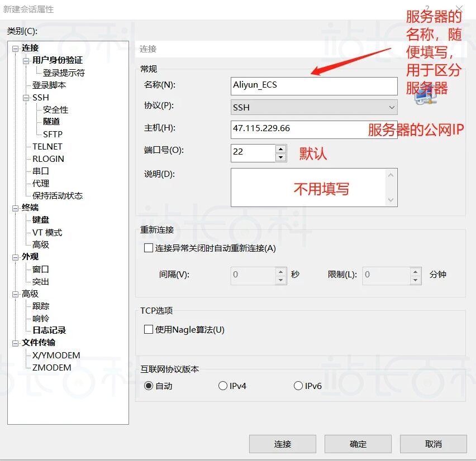Select 用户身份验证 in the category tree
Screen dimensions: 476x461
pyautogui.click(x=58, y=60)
